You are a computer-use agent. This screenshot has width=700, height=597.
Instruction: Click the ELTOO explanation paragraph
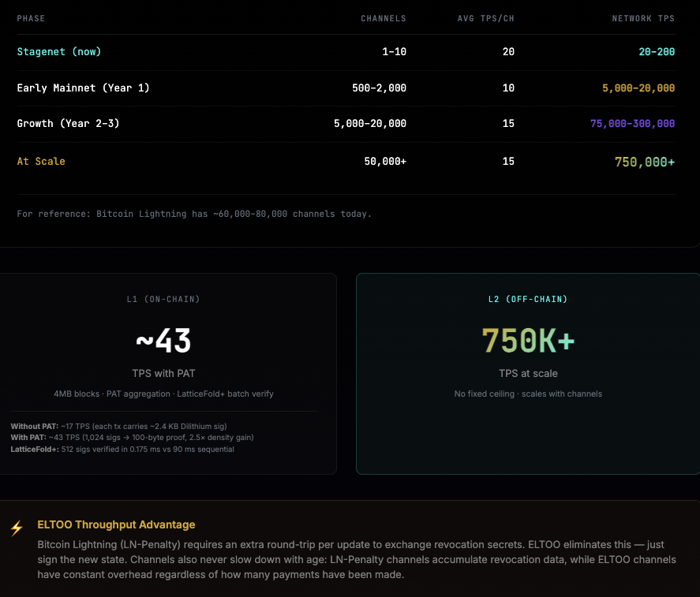[x=357, y=559]
